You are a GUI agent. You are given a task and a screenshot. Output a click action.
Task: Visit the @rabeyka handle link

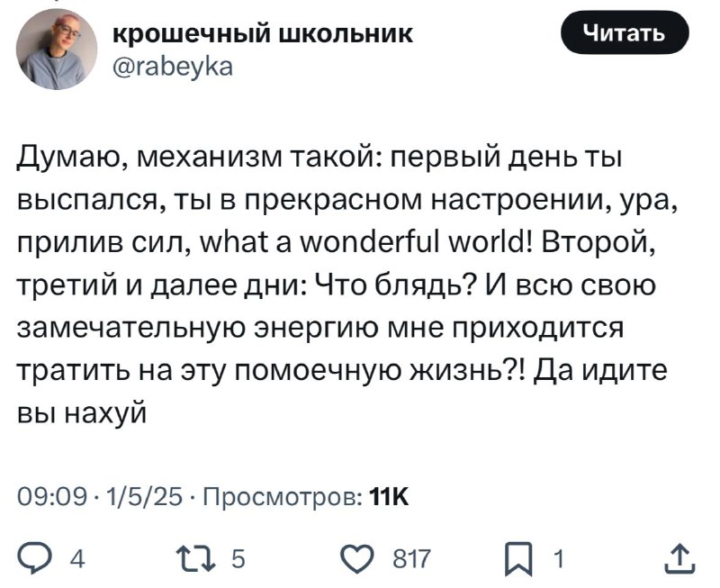pos(173,67)
